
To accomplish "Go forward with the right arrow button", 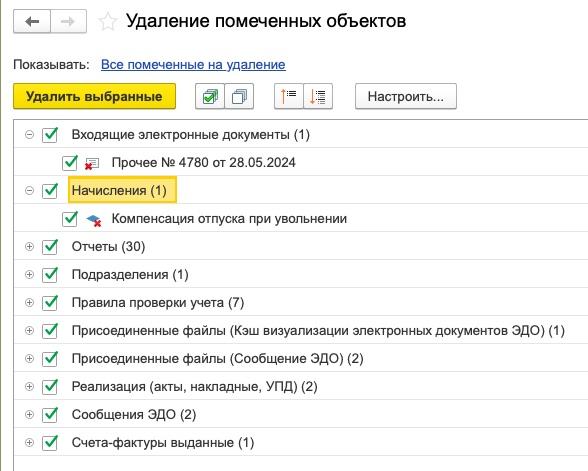I will coord(68,21).
